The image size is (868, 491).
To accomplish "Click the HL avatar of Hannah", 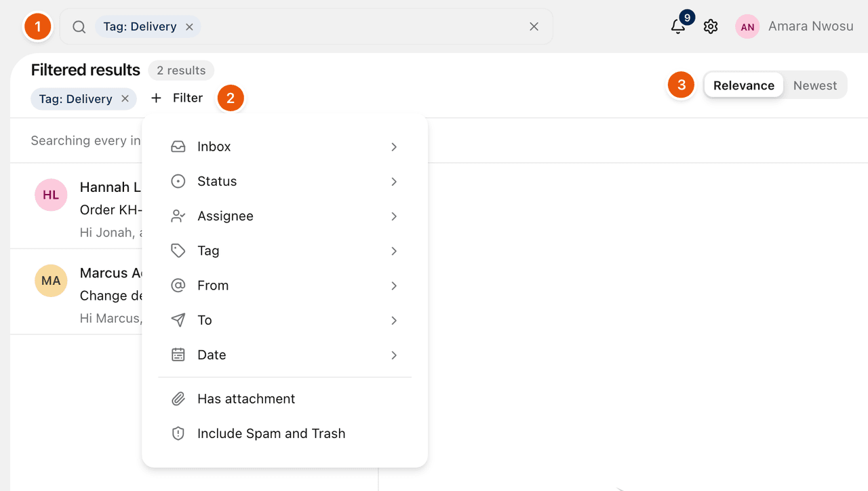I will 51,195.
